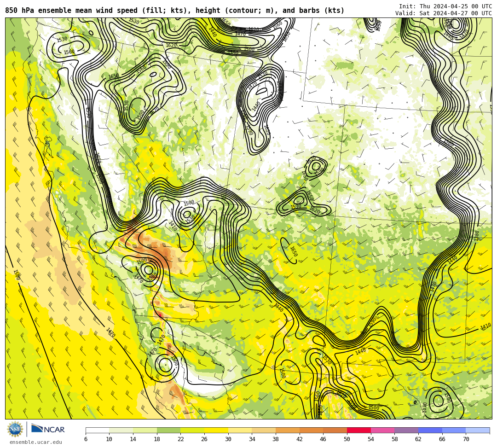Click the legend tick label 66
The image size is (497, 448).
(x=442, y=439)
